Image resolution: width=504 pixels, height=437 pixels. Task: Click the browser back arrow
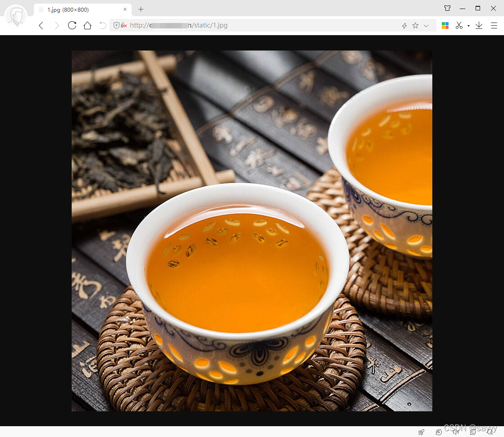click(x=41, y=25)
